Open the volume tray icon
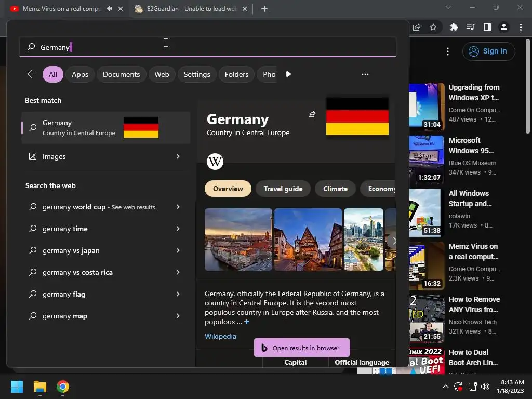 (x=485, y=387)
